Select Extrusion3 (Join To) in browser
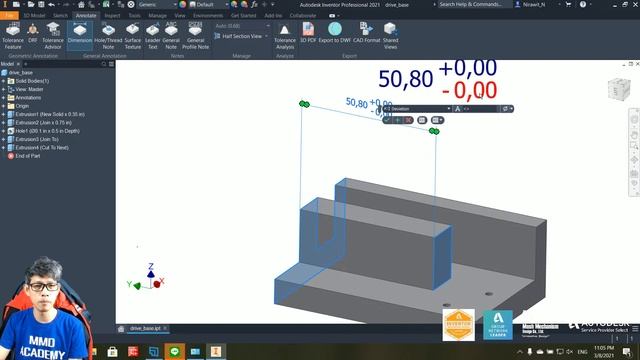The image size is (640, 360). tap(37, 139)
